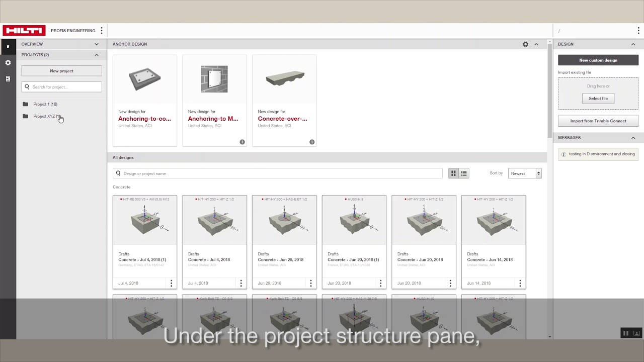Click New custom design button
This screenshot has height=362, width=644.
(x=598, y=60)
